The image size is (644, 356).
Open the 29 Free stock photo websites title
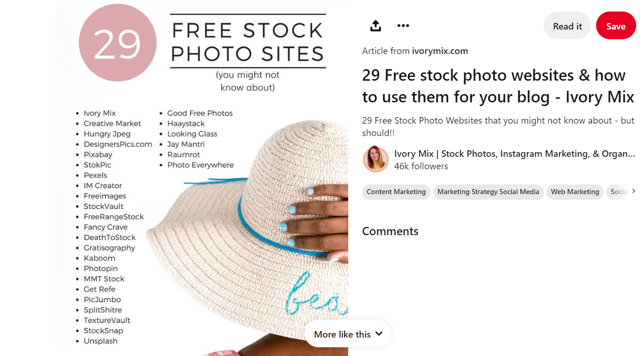point(498,86)
